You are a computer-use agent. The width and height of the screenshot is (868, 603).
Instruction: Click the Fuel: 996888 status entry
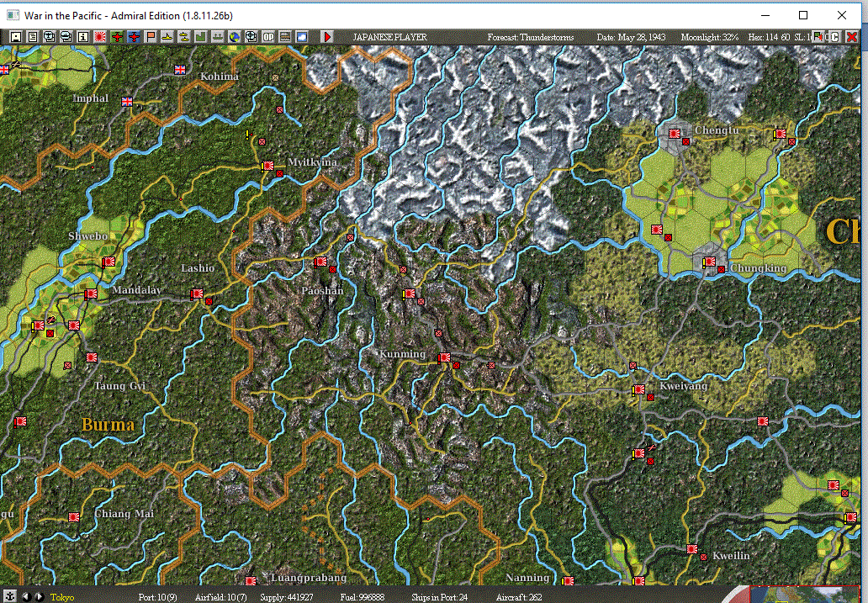click(363, 597)
